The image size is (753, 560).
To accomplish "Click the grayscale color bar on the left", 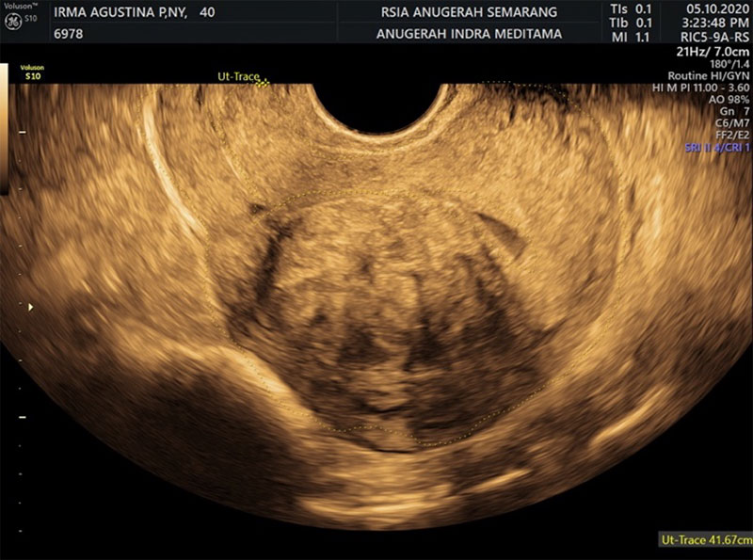I will [x=4, y=129].
